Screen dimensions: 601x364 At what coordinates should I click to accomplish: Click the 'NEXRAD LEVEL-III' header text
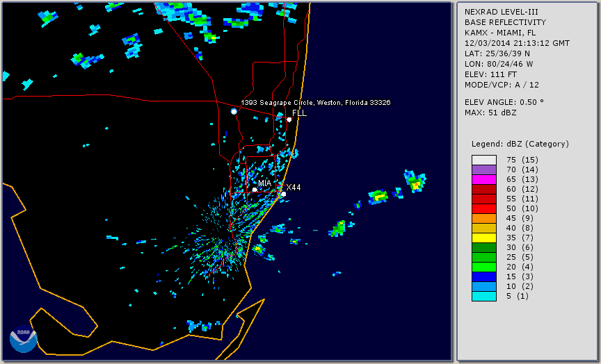[x=503, y=12]
